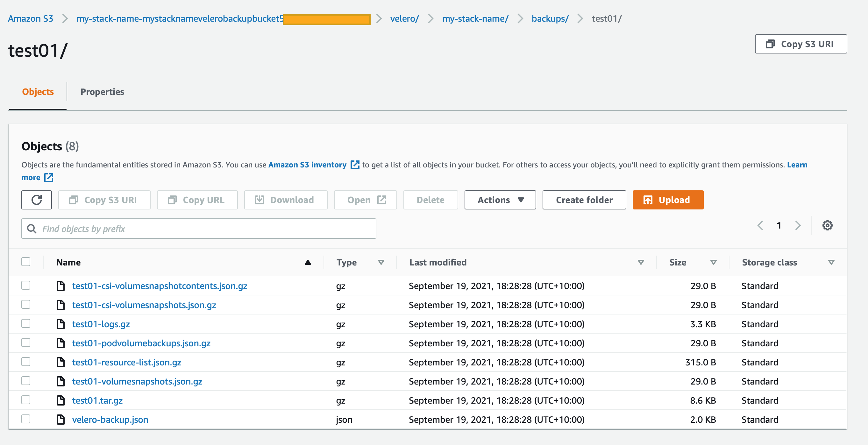The image size is (868, 445).
Task: Sort by Size column arrow
Action: point(713,262)
